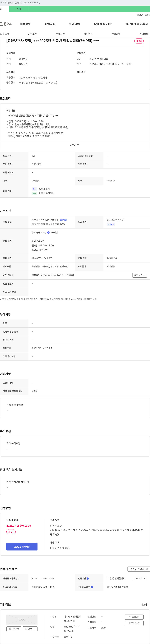Open the 채용정보 main menu
Viewport: 150px width, 644px height.
(25, 24)
